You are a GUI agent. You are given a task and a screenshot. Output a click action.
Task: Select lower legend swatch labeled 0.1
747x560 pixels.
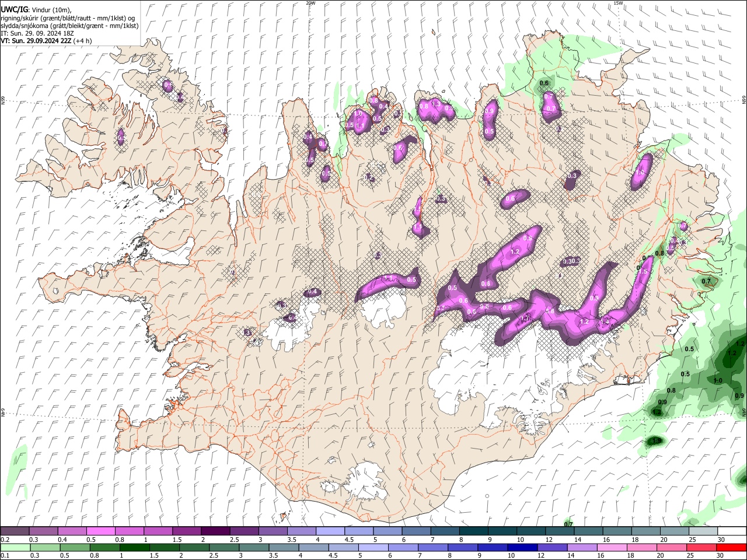(15, 547)
